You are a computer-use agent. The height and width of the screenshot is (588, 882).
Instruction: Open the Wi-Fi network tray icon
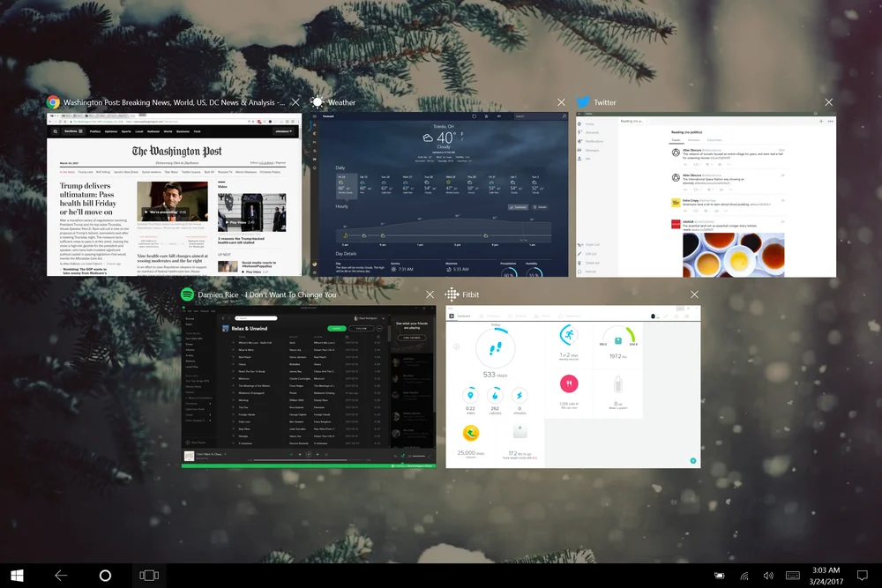[744, 576]
